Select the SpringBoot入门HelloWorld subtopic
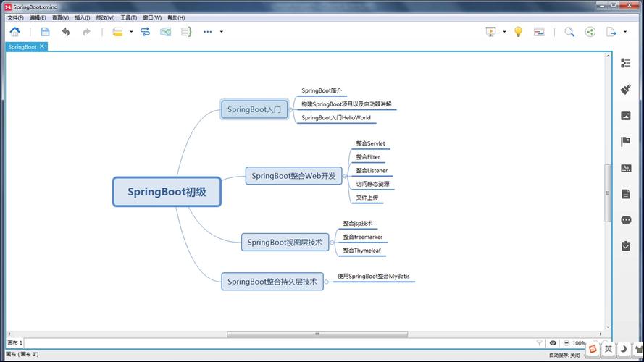The height and width of the screenshot is (362, 644). point(336,118)
